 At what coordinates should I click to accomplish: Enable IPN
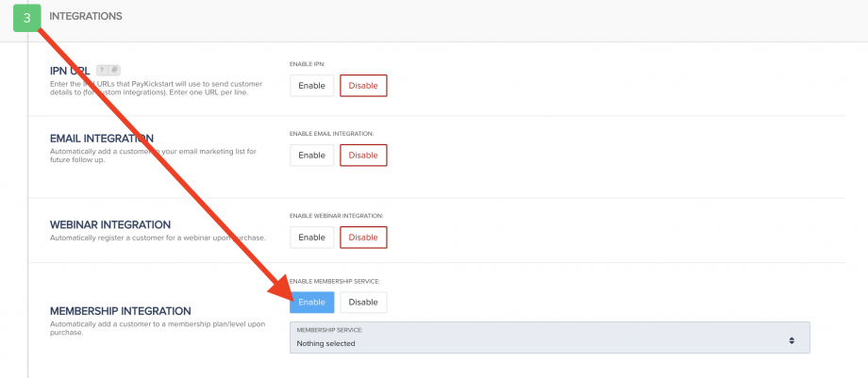[x=311, y=86]
